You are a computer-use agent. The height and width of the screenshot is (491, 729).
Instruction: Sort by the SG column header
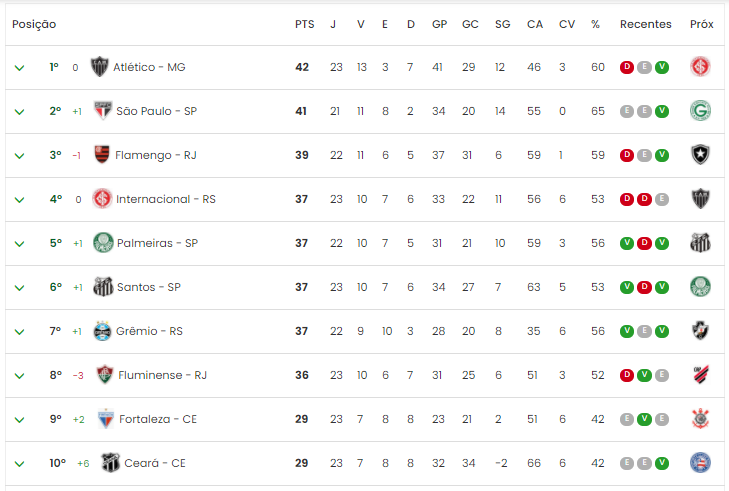pyautogui.click(x=502, y=24)
